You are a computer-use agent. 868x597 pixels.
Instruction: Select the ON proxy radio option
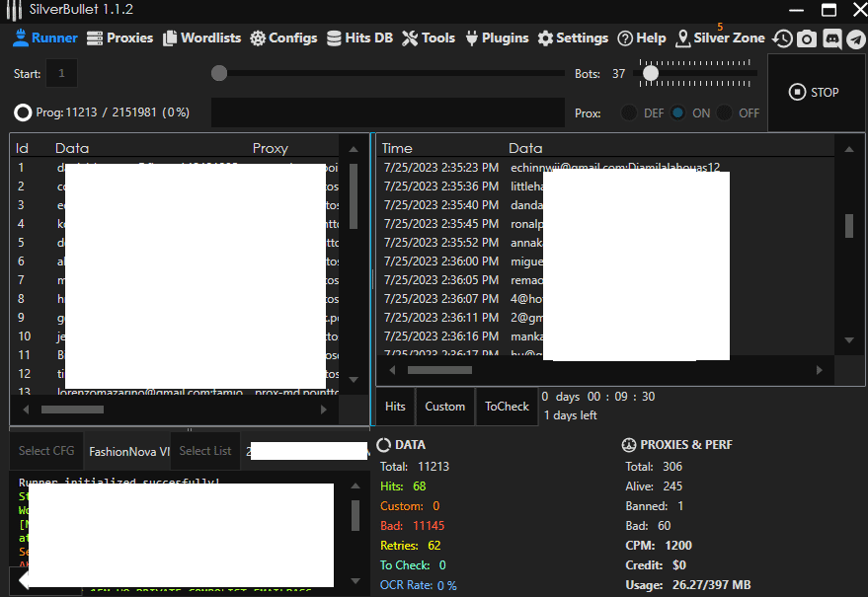(677, 112)
